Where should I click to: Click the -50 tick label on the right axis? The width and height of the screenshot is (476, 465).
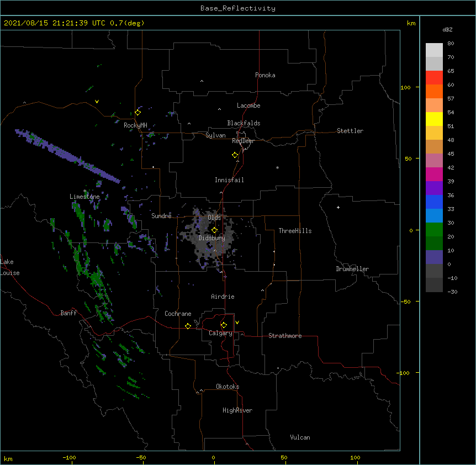click(x=405, y=302)
